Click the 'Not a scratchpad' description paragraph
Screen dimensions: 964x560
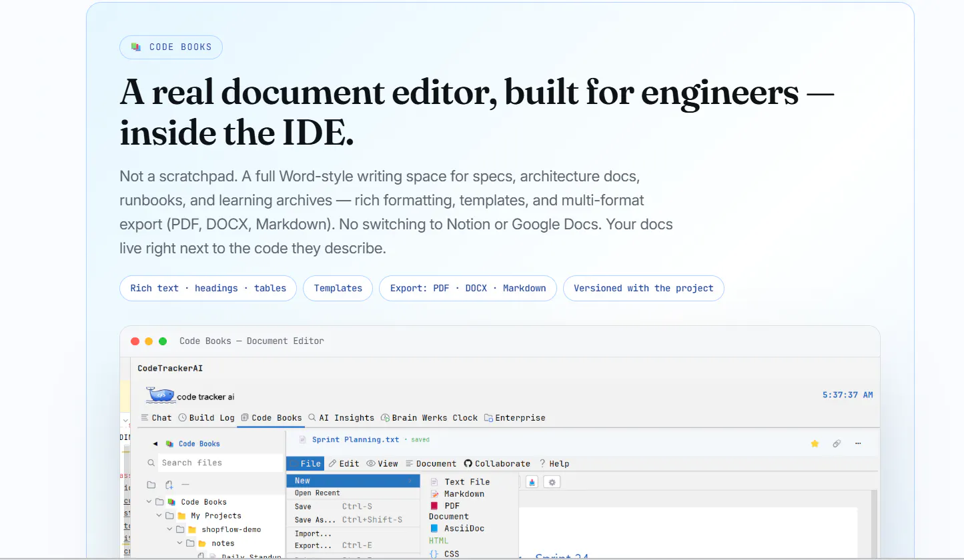[396, 213]
